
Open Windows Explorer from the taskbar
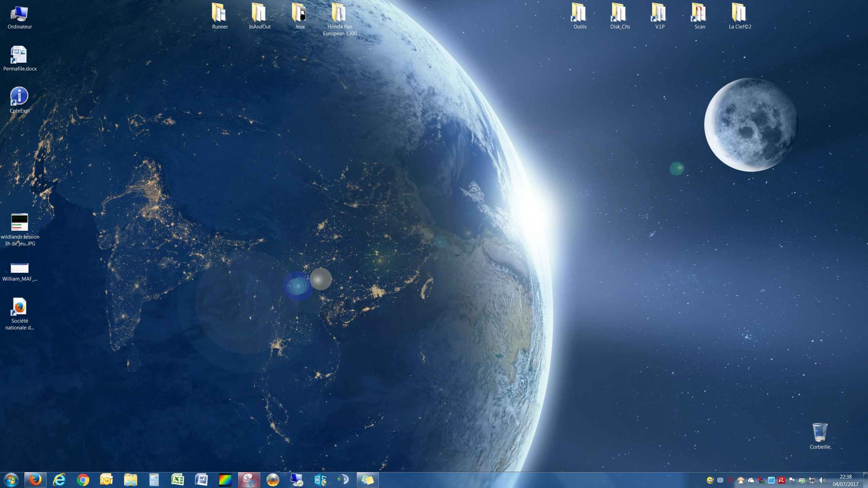131,480
